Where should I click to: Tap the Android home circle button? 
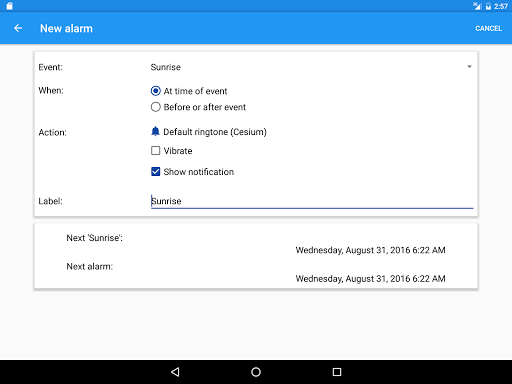point(256,372)
